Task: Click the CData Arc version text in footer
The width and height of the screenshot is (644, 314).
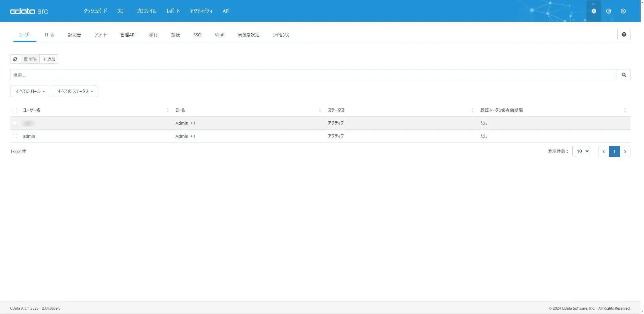Action: click(x=35, y=308)
